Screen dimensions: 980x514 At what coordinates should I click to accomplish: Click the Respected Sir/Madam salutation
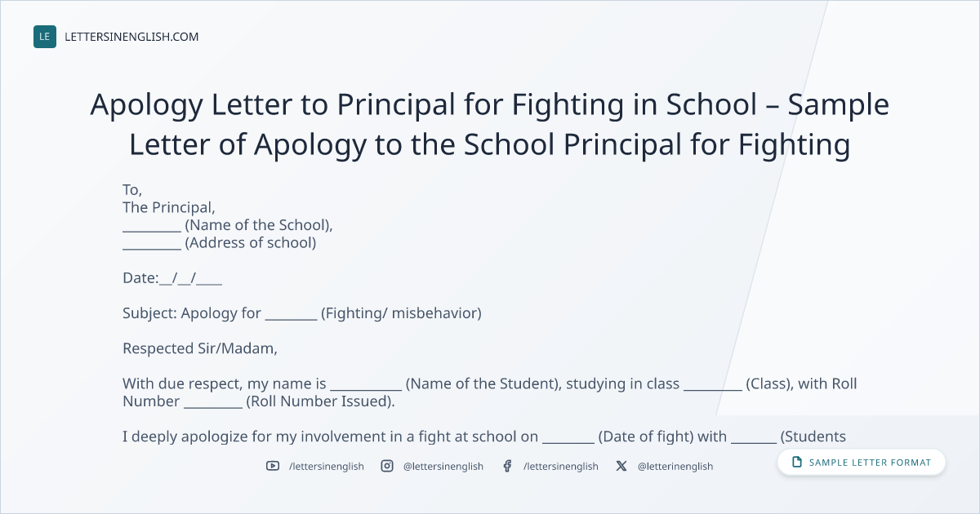(200, 348)
